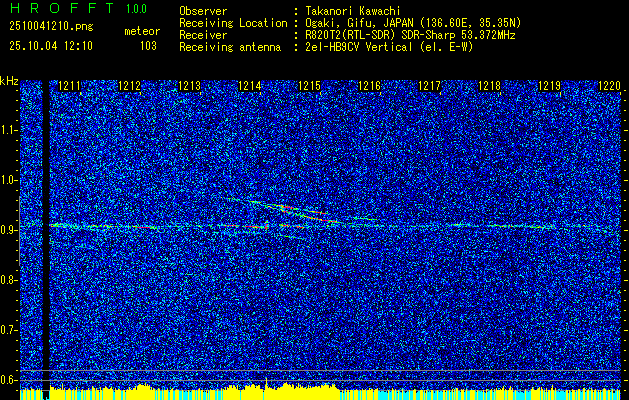Click time marker 1212
The height and width of the screenshot is (400, 629).
[129, 86]
